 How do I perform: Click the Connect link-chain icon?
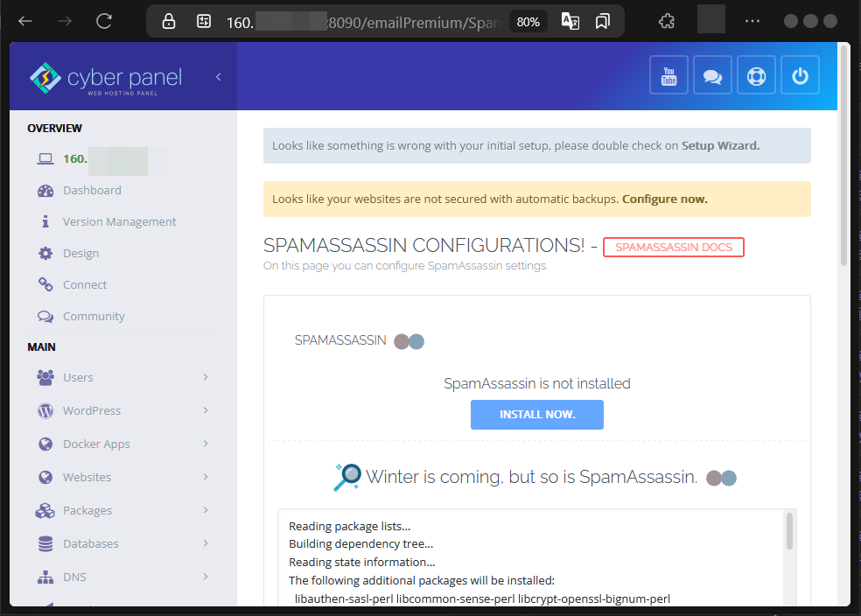pos(45,284)
